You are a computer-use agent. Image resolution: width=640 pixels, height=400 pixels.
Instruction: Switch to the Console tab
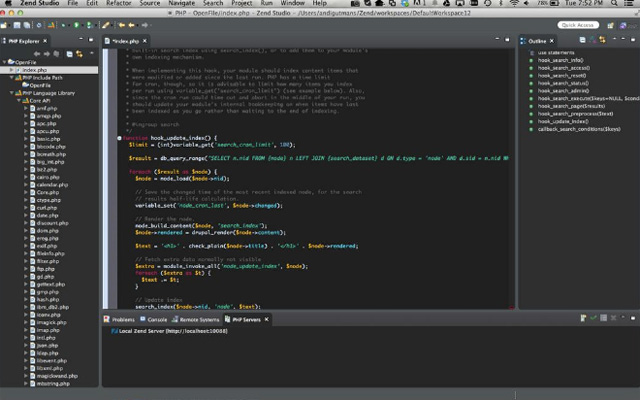(157, 319)
